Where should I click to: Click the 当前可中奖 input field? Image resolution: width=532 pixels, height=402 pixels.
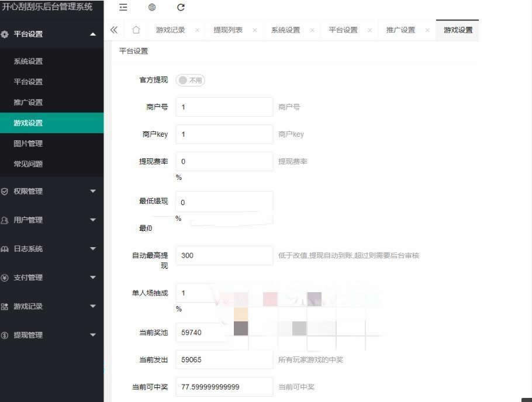tap(224, 387)
